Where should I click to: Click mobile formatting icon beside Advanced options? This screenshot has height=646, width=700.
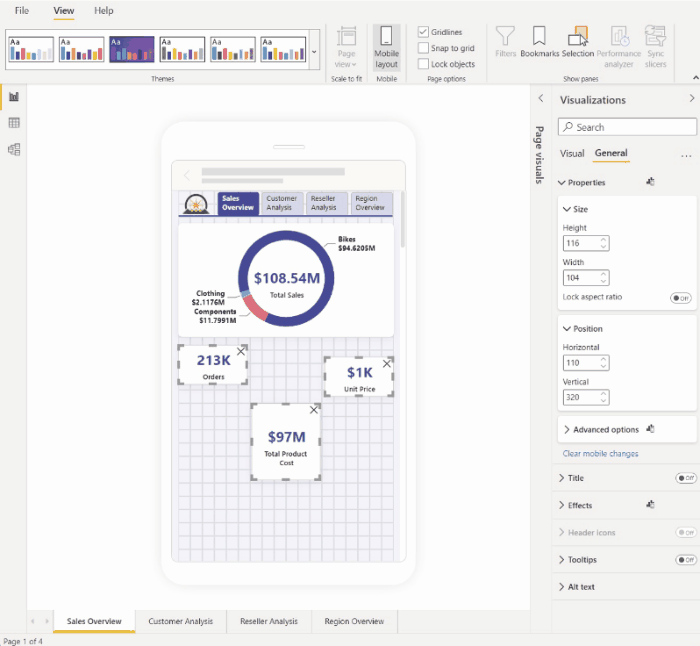[x=650, y=429]
